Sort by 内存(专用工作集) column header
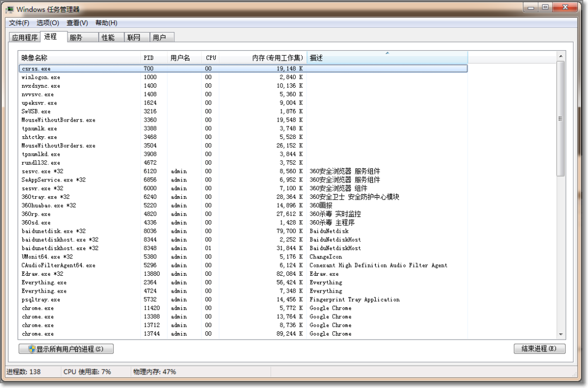 point(263,58)
